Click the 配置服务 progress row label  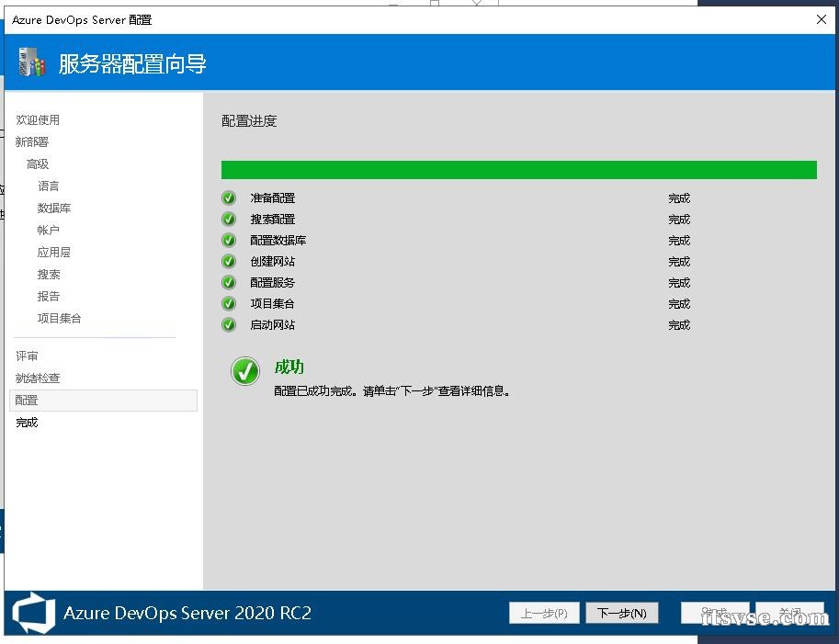273,282
